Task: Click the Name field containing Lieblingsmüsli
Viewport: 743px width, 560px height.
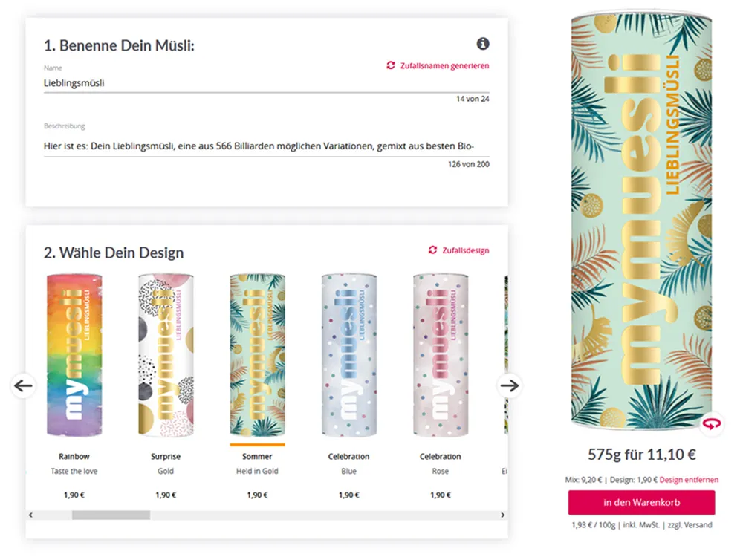Action: click(x=223, y=83)
